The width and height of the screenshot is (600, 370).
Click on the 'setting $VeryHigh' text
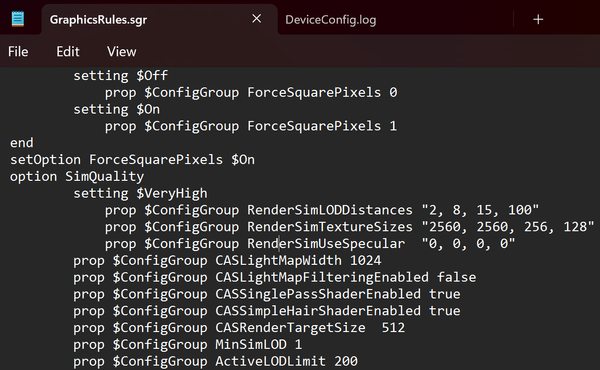[140, 193]
